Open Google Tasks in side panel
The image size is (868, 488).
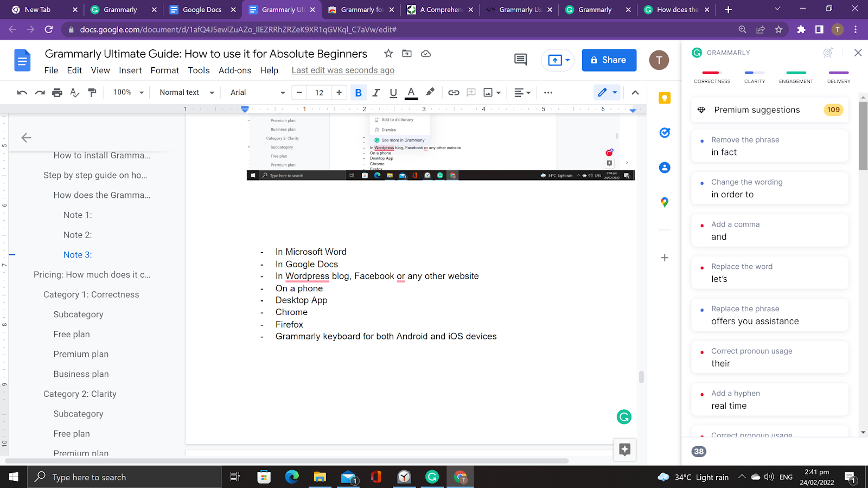click(665, 133)
